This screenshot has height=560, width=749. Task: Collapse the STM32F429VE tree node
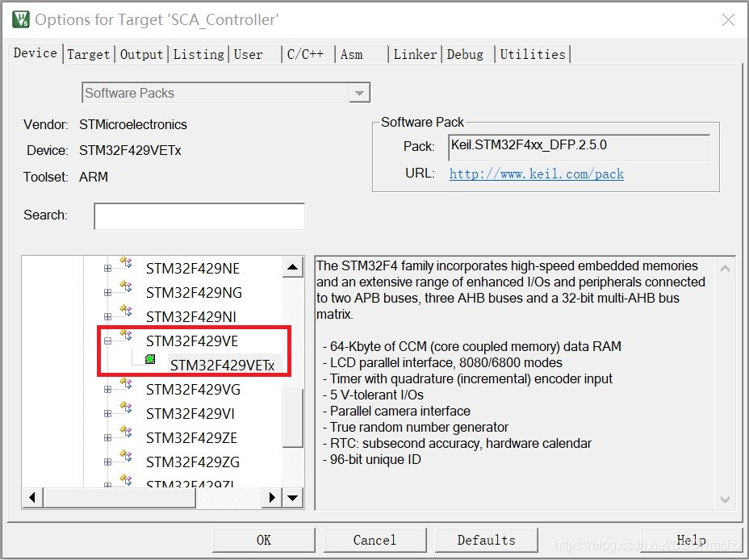[x=107, y=341]
